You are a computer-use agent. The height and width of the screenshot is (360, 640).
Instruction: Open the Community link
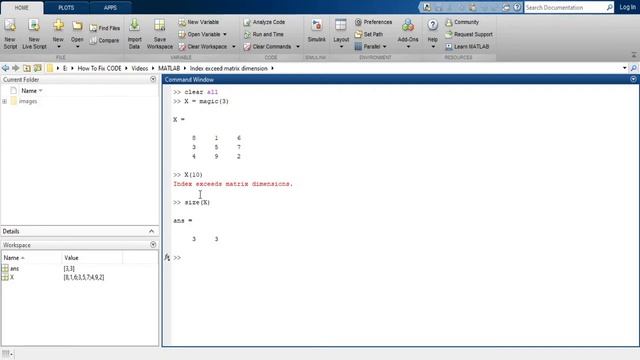point(462,22)
